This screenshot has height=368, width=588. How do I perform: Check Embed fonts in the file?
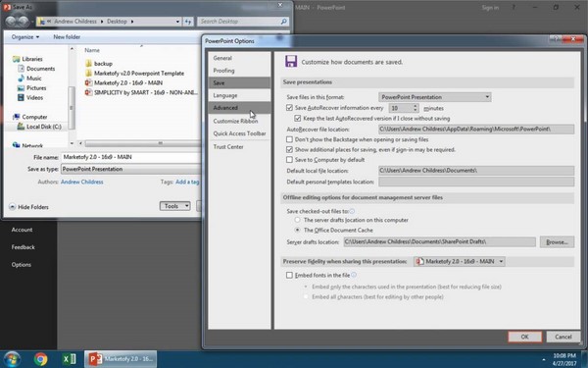(x=289, y=275)
